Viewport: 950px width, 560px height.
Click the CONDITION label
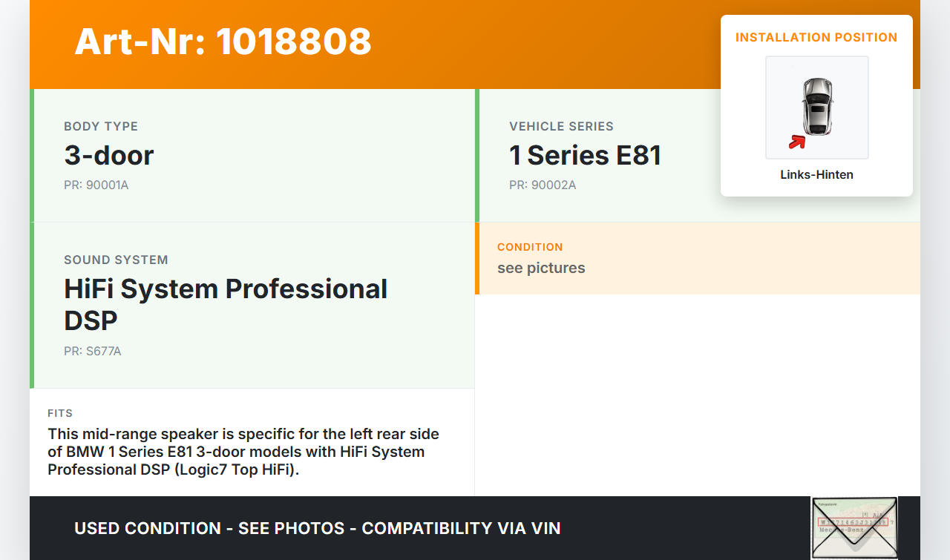(530, 247)
